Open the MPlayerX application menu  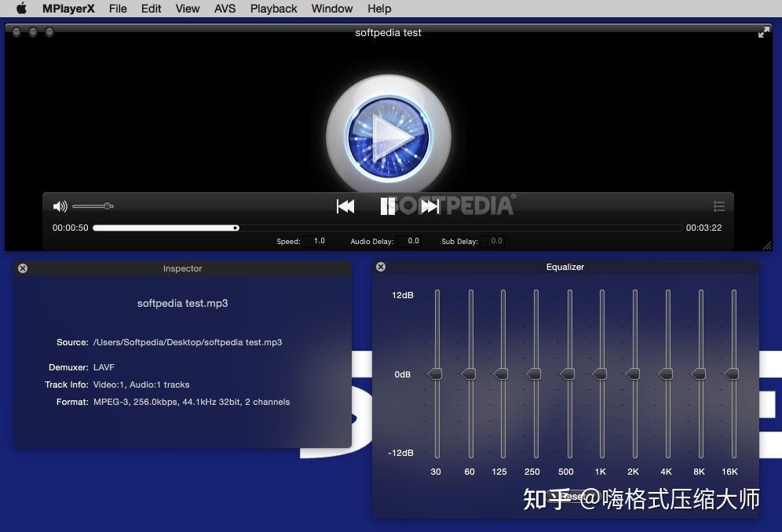pos(69,9)
